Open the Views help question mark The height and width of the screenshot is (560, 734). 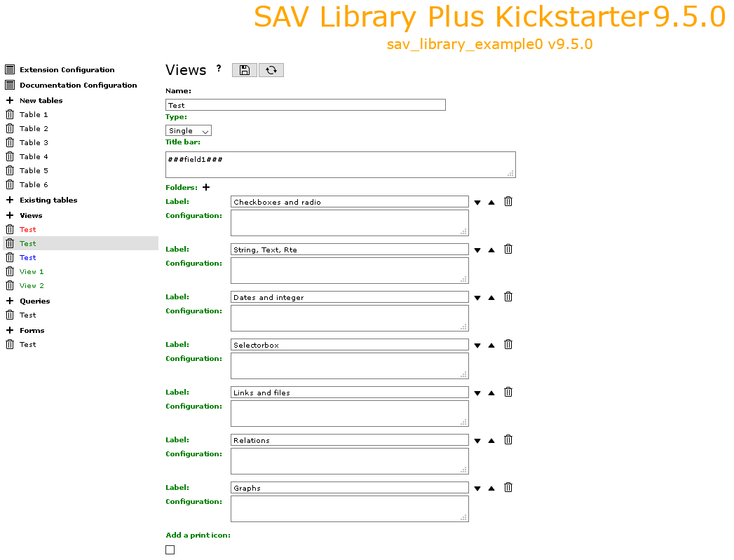[x=219, y=68]
